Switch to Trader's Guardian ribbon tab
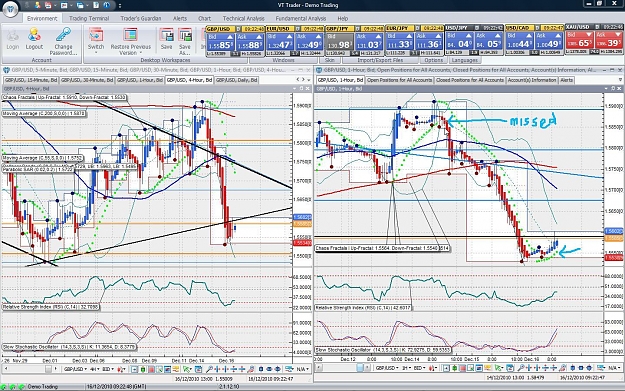625x391 pixels. [141, 18]
